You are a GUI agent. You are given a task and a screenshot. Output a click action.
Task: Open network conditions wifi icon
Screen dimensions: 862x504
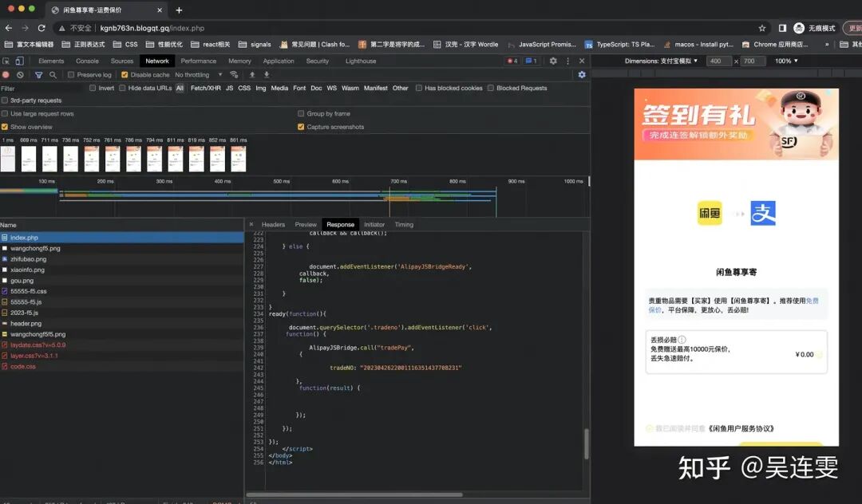tap(234, 75)
